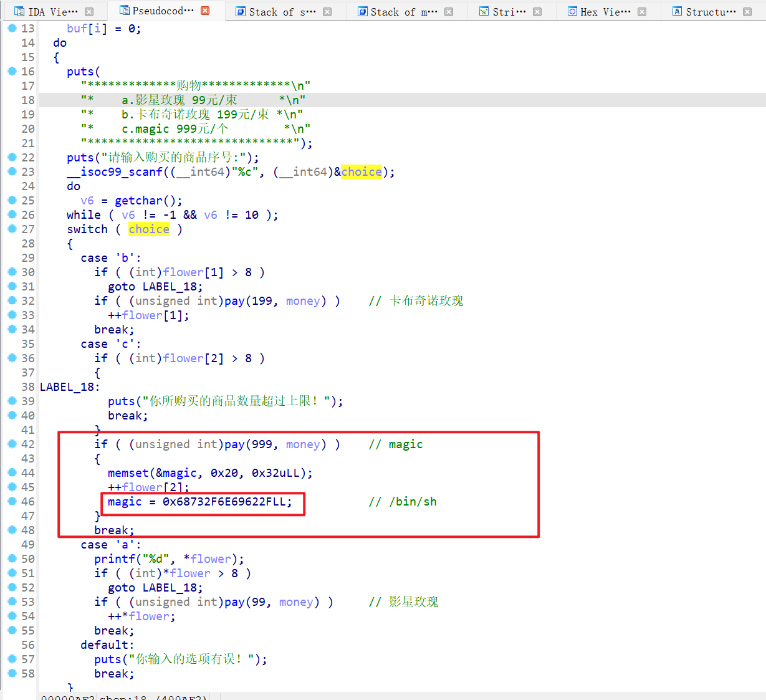The width and height of the screenshot is (766, 700).
Task: Toggle breakpoint dot on line 46
Action: (11, 501)
